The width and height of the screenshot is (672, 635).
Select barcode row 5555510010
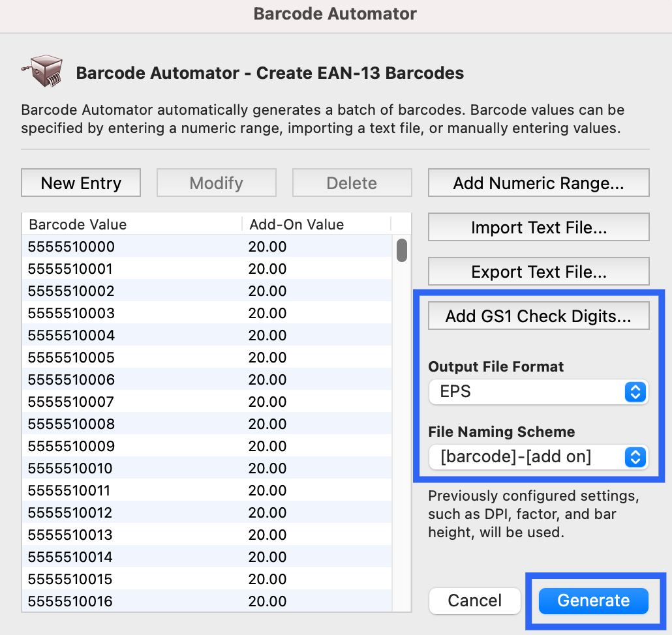click(x=207, y=469)
